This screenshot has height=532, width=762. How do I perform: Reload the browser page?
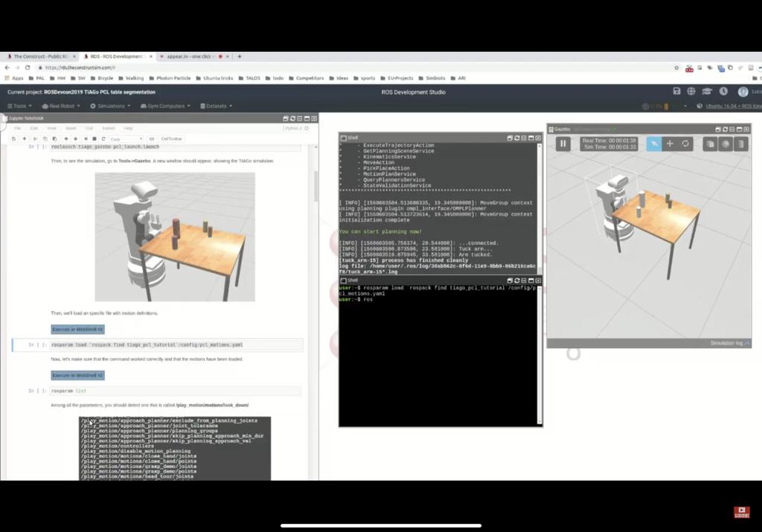tap(28, 68)
